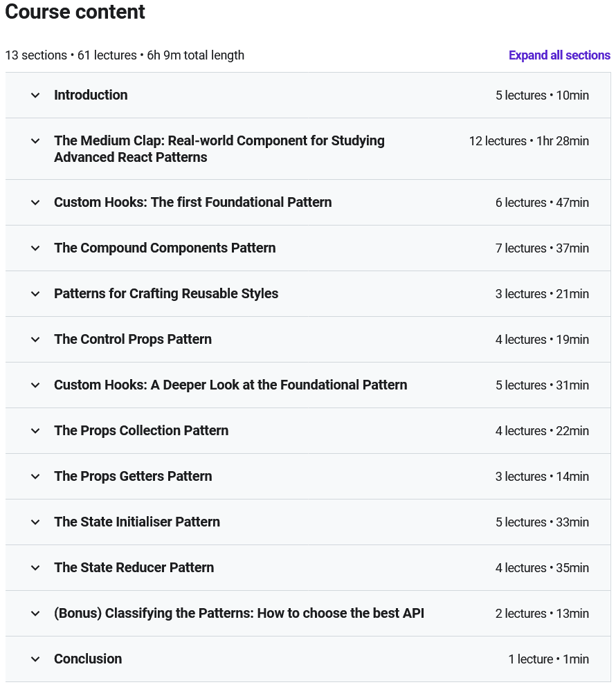Open The Props Getters Pattern title

pos(133,477)
